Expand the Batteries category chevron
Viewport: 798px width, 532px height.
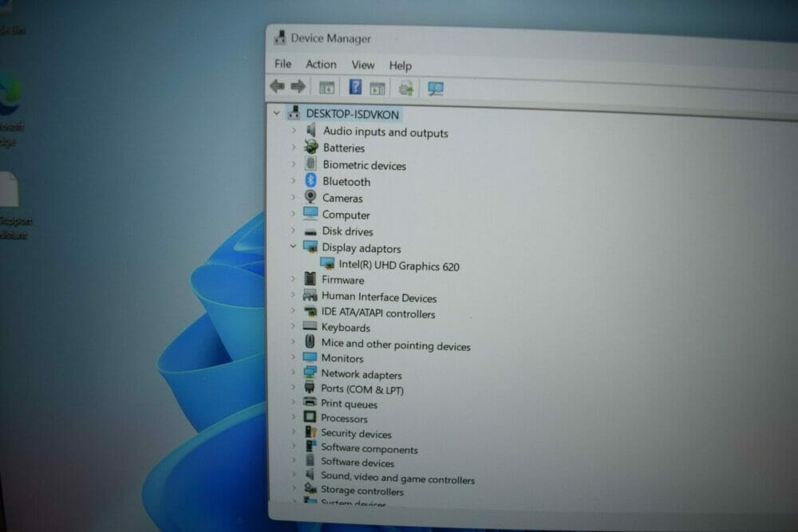click(x=294, y=147)
